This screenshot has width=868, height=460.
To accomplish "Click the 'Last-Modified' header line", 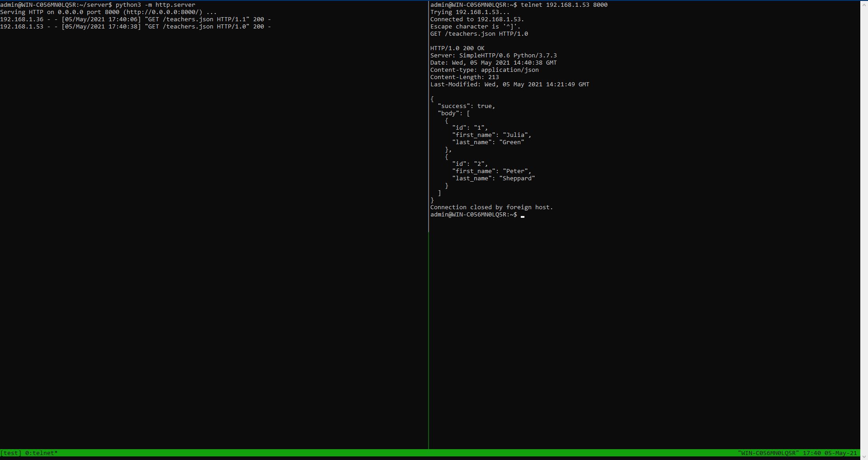I will pyautogui.click(x=510, y=84).
